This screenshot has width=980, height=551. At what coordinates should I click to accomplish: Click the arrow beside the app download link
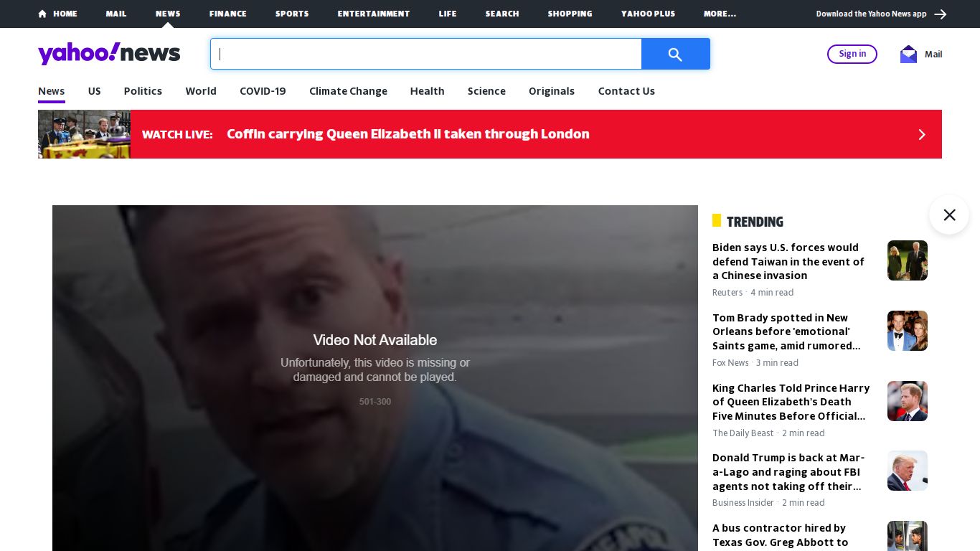(941, 14)
